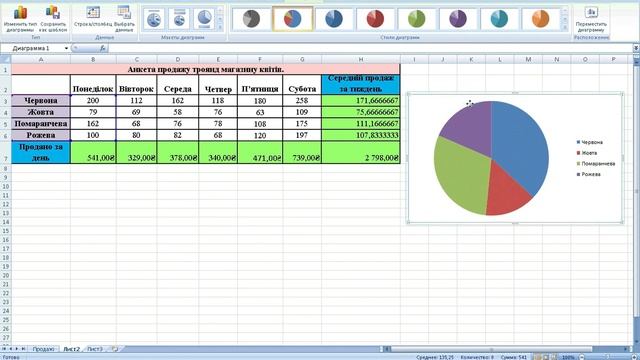The width and height of the screenshot is (640, 360).
Task: Choose the red pie chart style
Action: point(375,19)
